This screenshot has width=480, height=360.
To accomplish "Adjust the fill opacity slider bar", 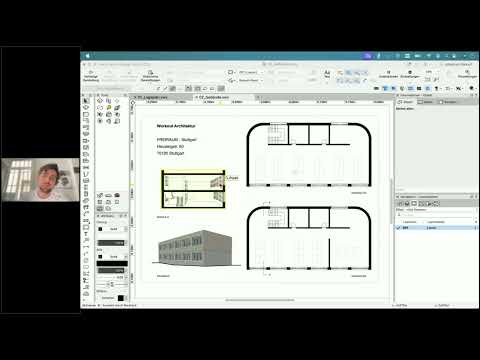I will [112, 243].
